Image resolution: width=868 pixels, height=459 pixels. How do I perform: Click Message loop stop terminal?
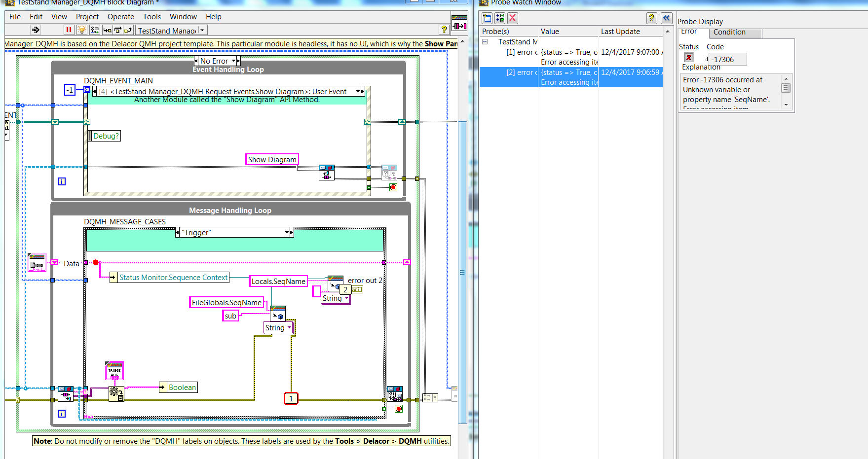coord(399,409)
